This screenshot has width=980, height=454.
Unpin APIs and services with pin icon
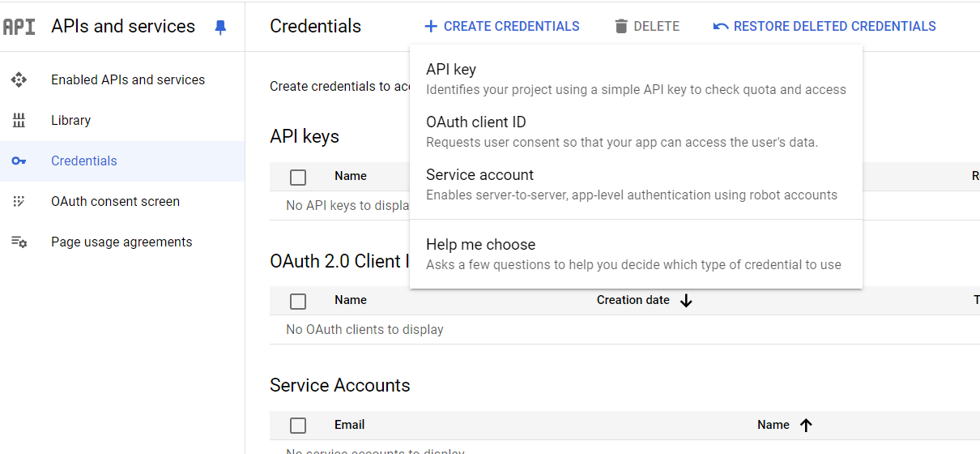[x=220, y=27]
